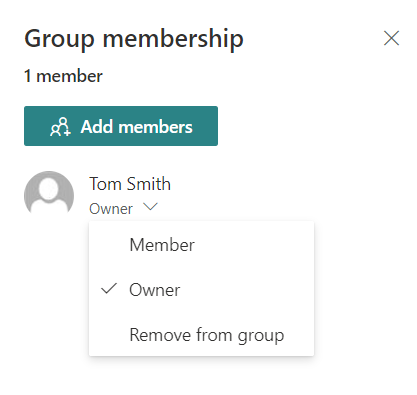Dismiss the panel using the X icon
417x395 pixels.
tap(391, 38)
